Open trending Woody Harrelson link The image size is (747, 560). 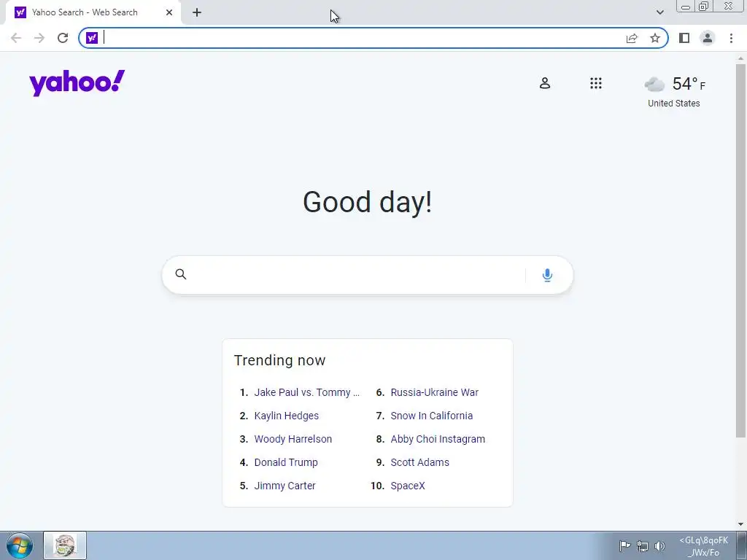tap(293, 439)
